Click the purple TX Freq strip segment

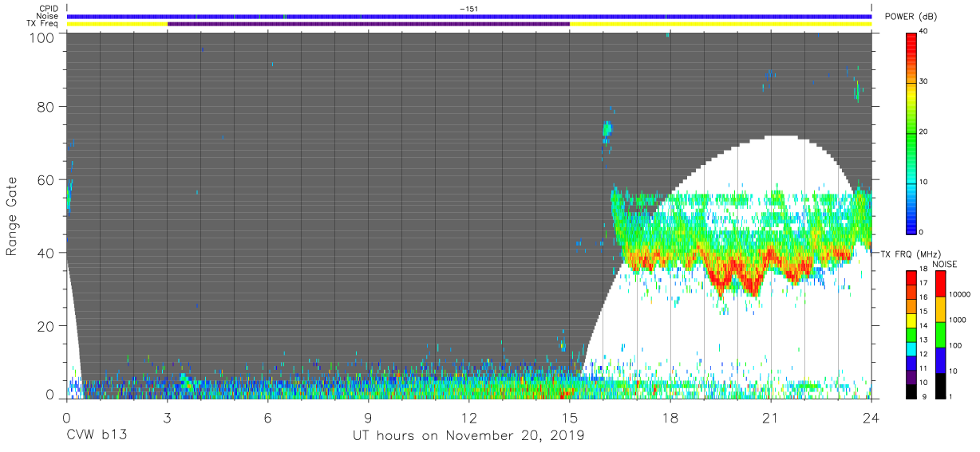click(x=369, y=24)
